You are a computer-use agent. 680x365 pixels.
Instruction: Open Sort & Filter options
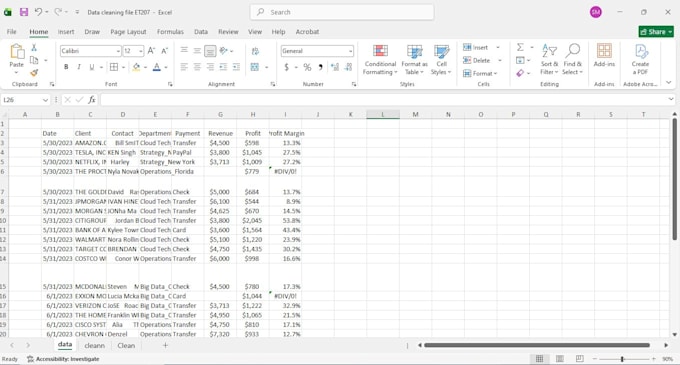[x=549, y=60]
